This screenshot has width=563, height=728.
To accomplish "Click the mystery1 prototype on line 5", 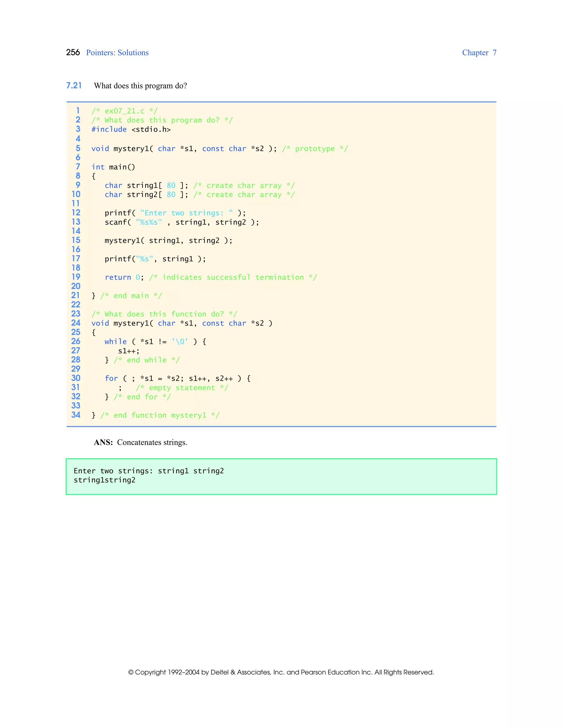I will pos(184,149).
